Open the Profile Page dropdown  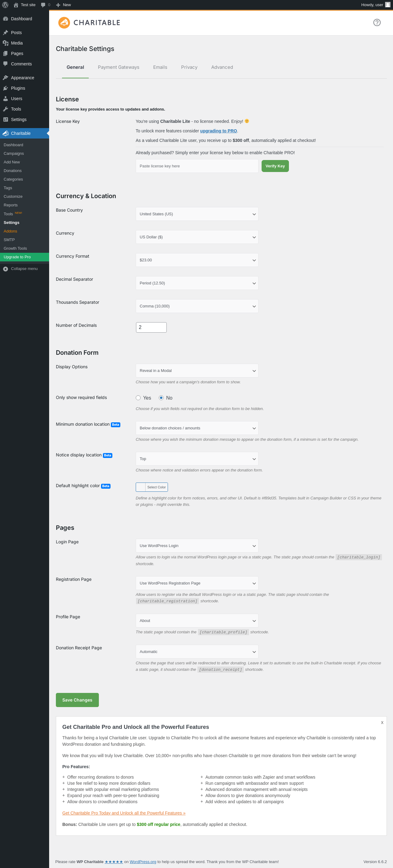click(x=197, y=621)
